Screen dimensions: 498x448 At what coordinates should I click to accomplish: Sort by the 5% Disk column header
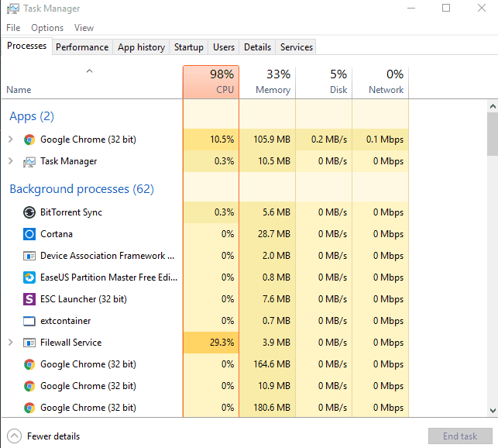coord(324,82)
